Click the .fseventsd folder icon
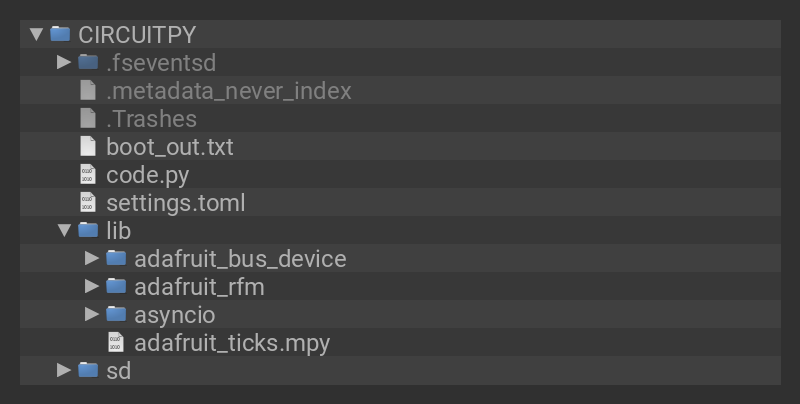 pyautogui.click(x=88, y=62)
